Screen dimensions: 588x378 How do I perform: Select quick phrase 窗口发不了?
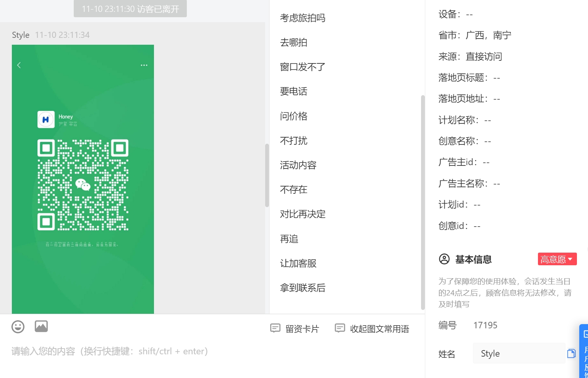303,67
